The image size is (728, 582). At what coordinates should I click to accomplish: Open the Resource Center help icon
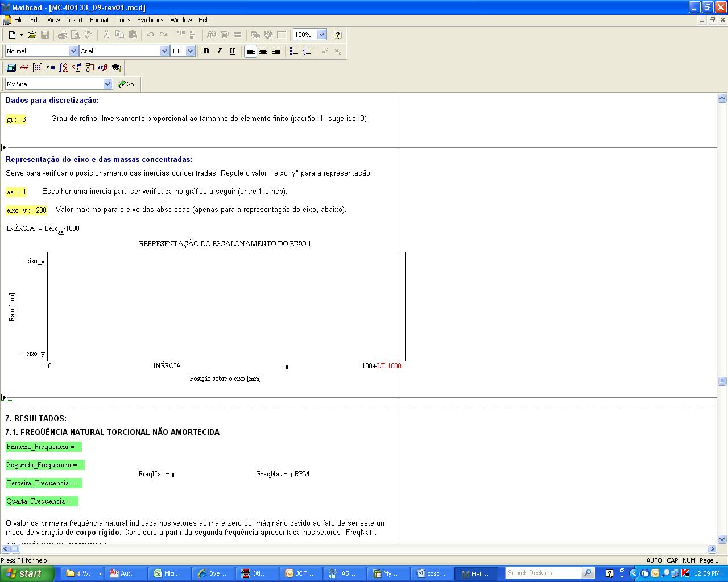coord(337,35)
